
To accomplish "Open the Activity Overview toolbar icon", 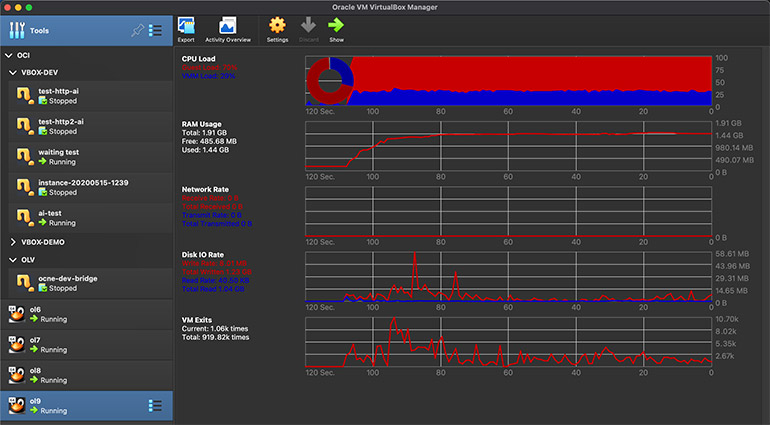I will coord(227,26).
